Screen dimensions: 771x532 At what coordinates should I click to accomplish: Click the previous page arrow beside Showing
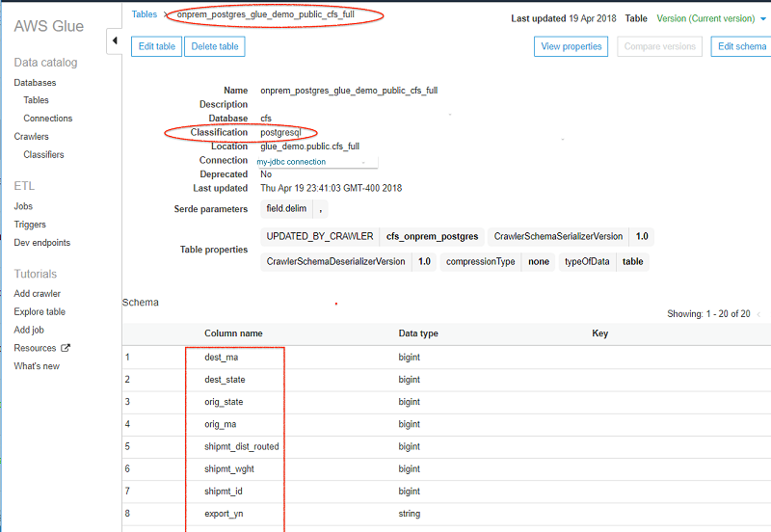(x=758, y=314)
